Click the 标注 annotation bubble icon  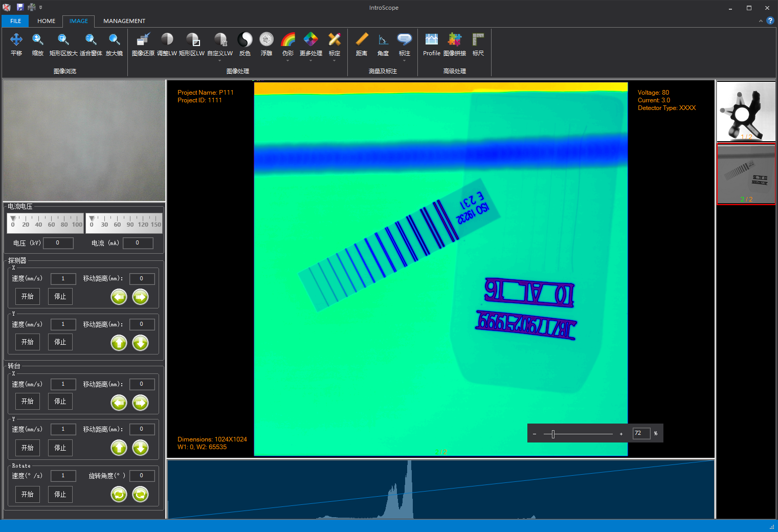[x=405, y=40]
